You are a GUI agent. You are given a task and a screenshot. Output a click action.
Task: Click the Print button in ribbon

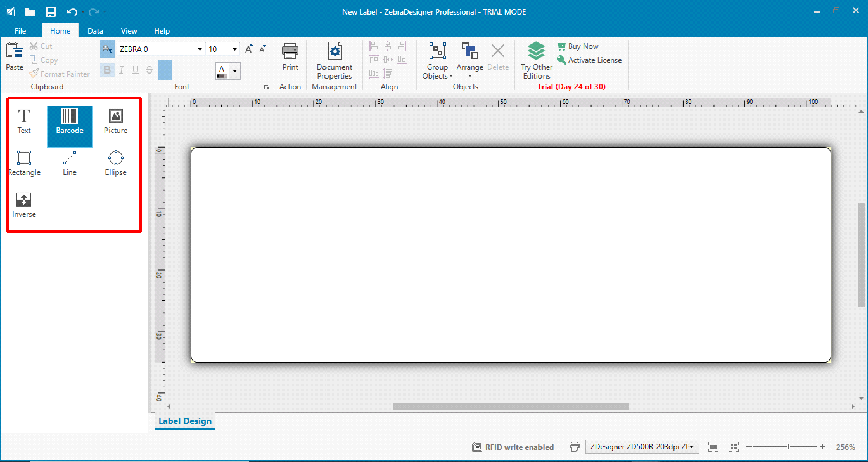tap(290, 58)
